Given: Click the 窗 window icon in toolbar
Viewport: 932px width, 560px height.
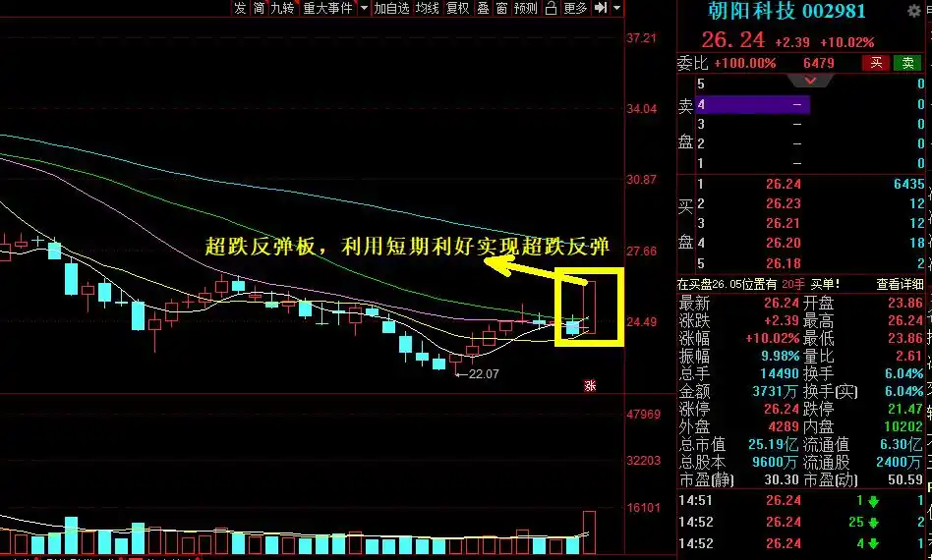Looking at the screenshot, I should coord(501,8).
